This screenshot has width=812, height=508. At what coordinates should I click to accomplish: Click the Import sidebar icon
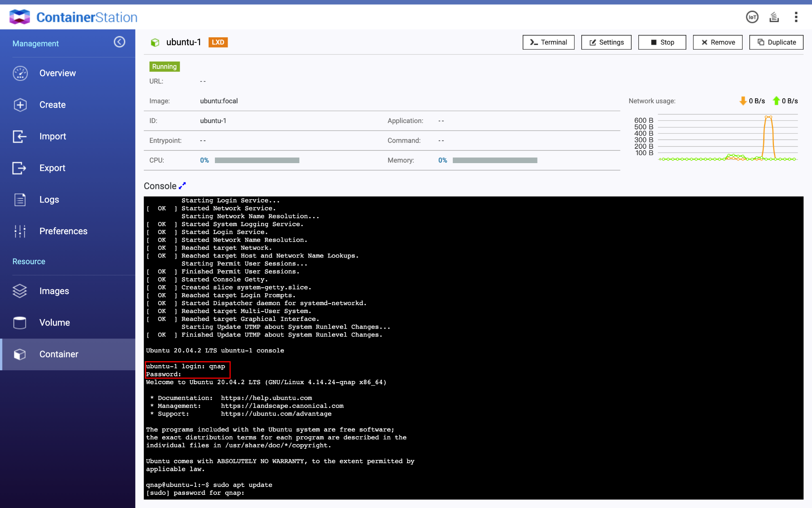click(20, 137)
